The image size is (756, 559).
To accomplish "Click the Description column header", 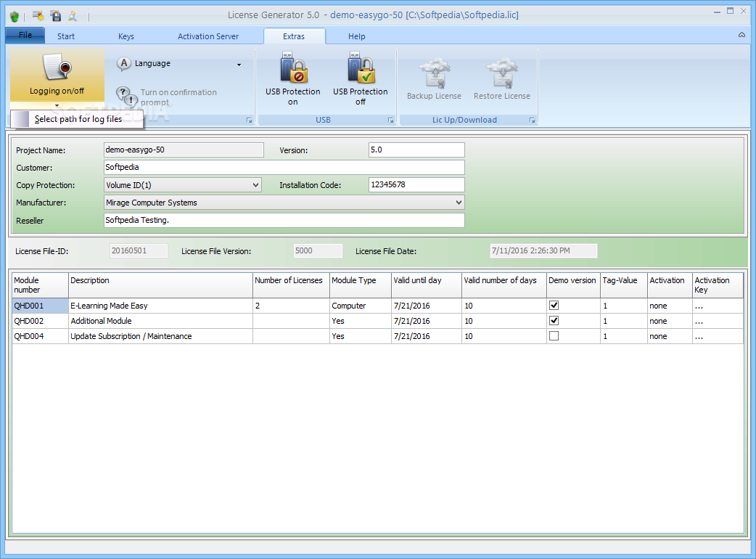I will (160, 285).
